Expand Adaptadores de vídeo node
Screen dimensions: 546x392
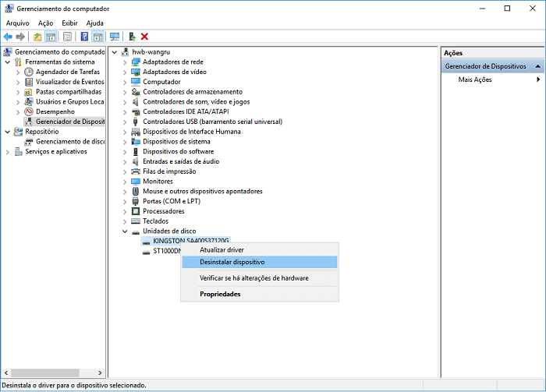tap(125, 72)
